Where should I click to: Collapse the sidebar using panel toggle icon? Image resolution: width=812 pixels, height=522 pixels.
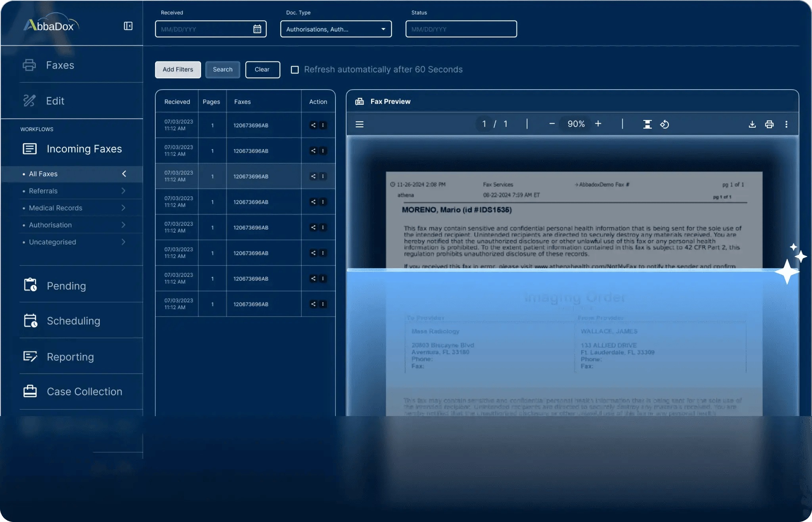128,26
